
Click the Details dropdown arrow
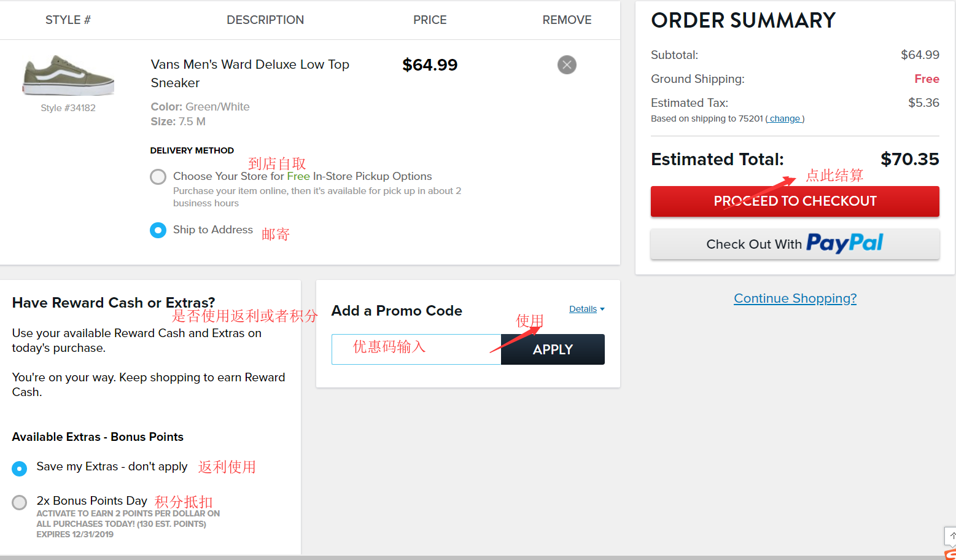[602, 309]
